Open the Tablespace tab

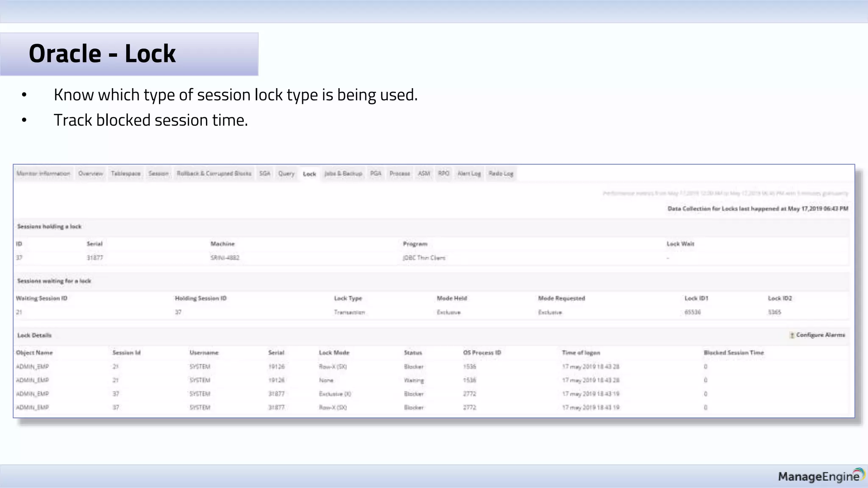125,174
